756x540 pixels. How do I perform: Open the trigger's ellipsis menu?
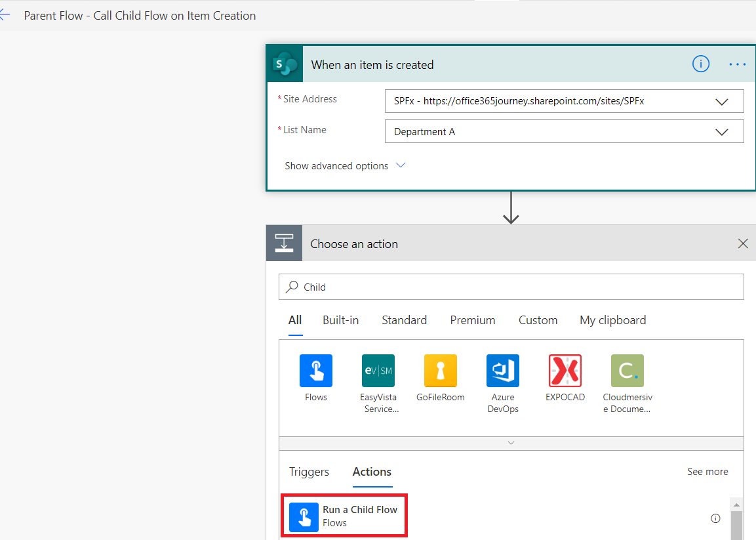[737, 64]
